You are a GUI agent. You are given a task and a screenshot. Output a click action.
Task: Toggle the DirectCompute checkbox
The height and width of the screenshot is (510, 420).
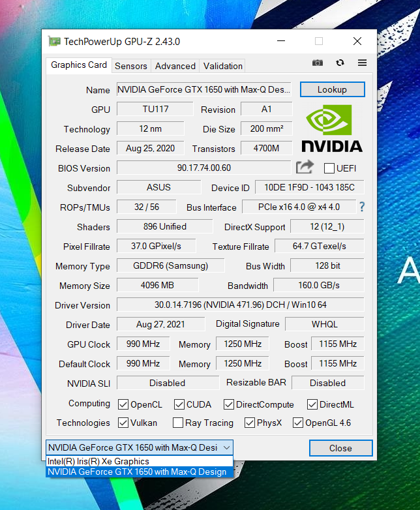228,404
